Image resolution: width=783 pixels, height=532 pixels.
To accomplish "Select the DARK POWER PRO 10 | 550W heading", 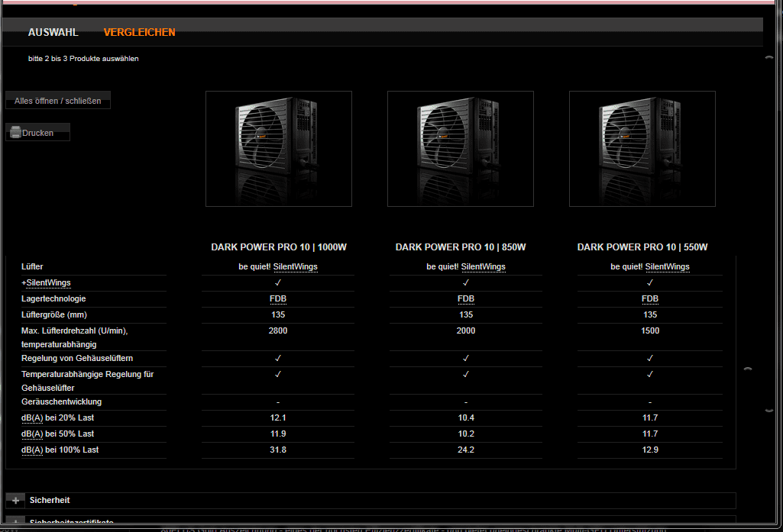I will [642, 247].
